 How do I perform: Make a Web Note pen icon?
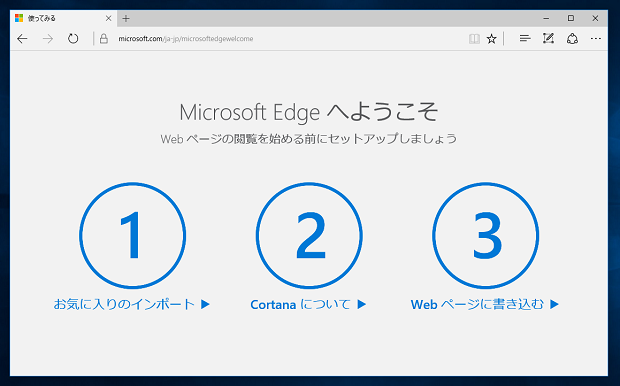[548, 39]
